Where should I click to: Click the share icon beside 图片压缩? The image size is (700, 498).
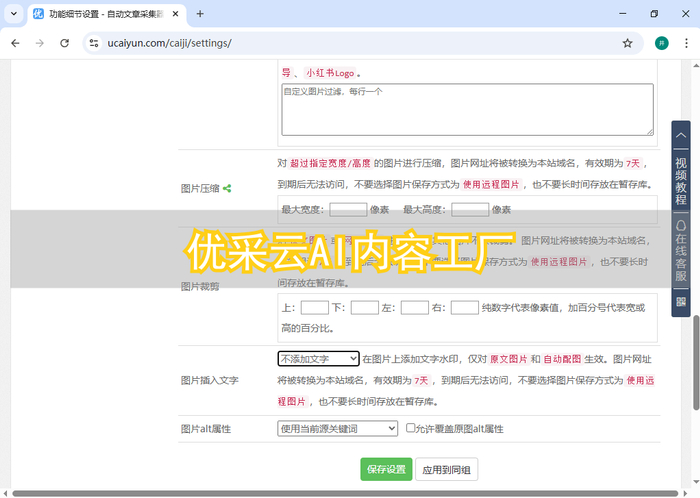227,188
